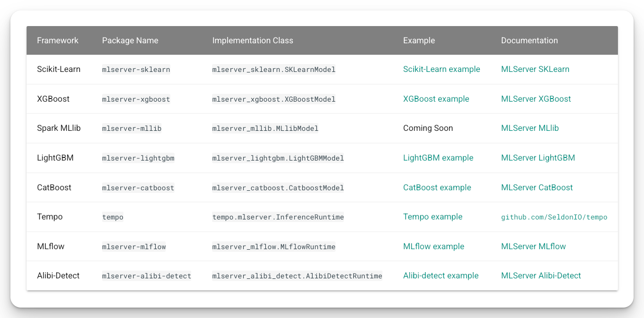Open the Tempo example link

click(433, 217)
